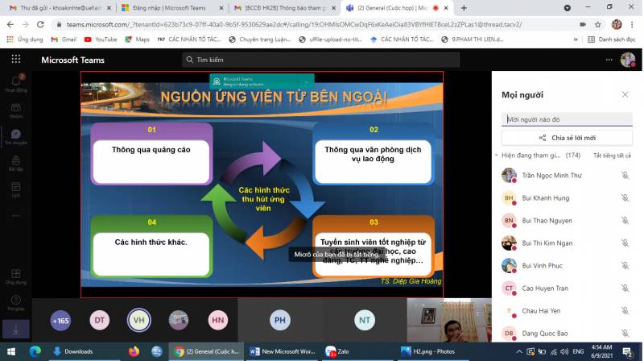Toggle microphone icon for Bui Vinh Phuc

point(625,266)
